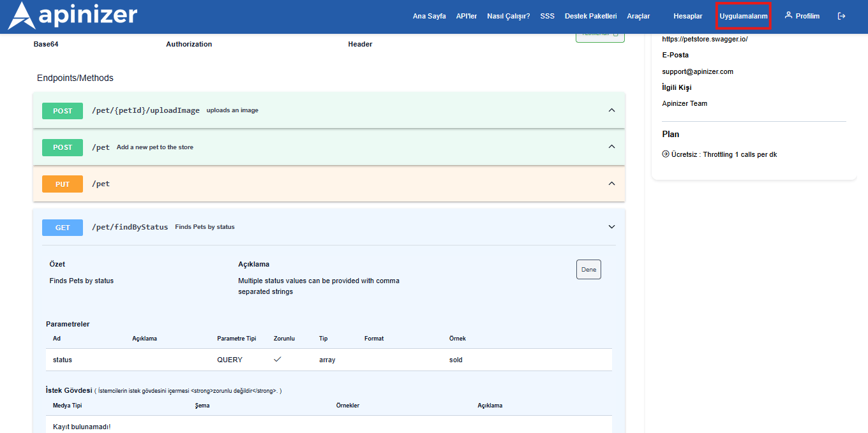Click the /pet/findByStatus path text
Image resolution: width=868 pixels, height=433 pixels.
[x=130, y=227]
